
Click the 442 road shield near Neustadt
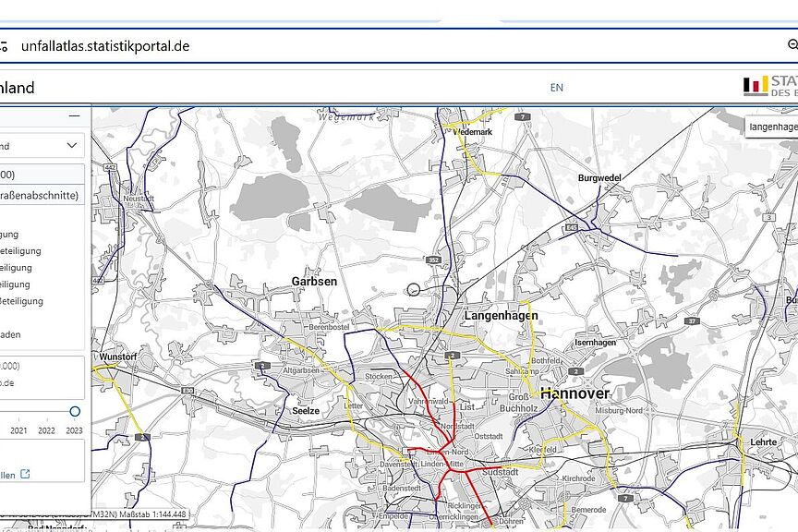coord(111,167)
